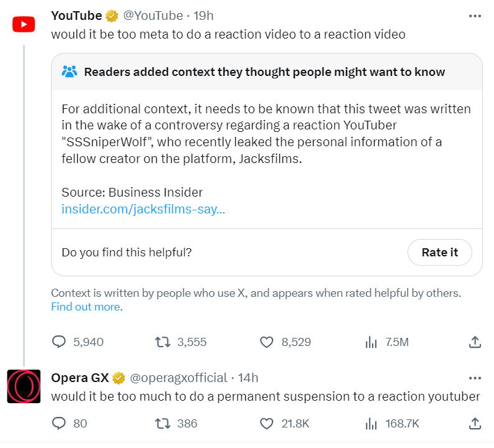Viewport: 494px width, 448px height.
Task: Click the Rate it button
Action: 439,252
